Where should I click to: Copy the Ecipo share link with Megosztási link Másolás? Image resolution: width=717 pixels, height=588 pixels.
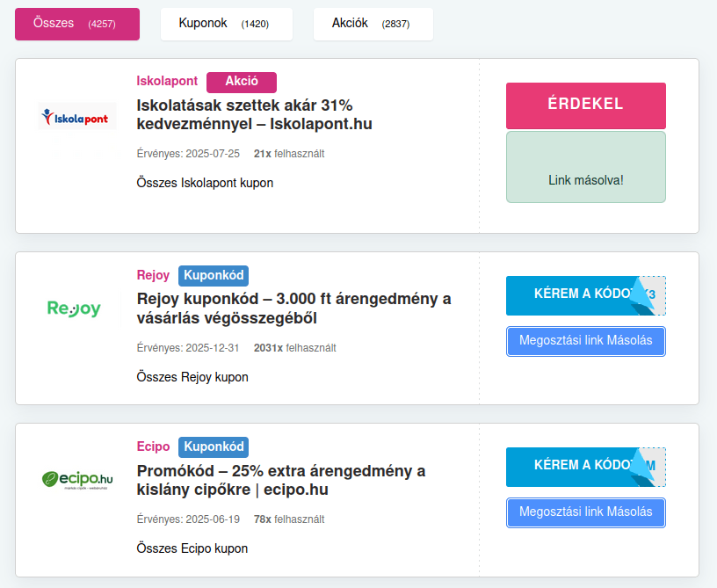point(586,512)
